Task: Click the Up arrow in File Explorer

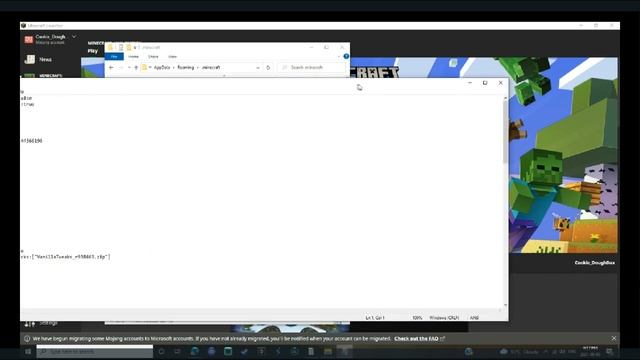Action: click(136, 67)
